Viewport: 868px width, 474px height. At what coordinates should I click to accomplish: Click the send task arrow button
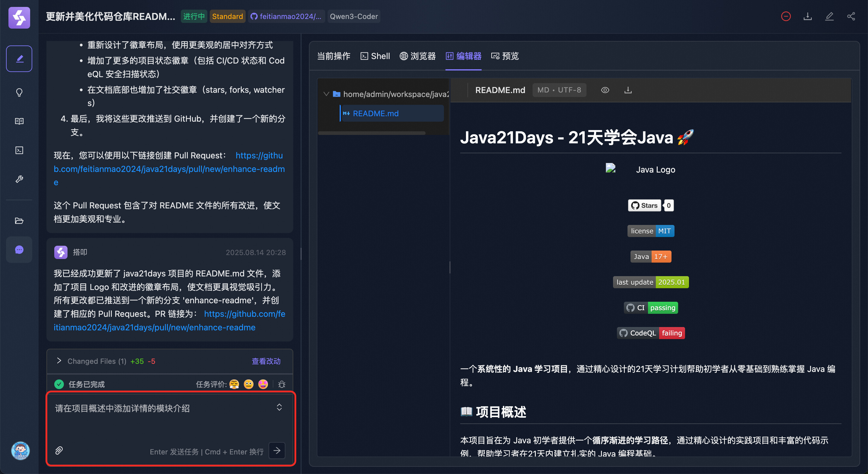pos(277,451)
